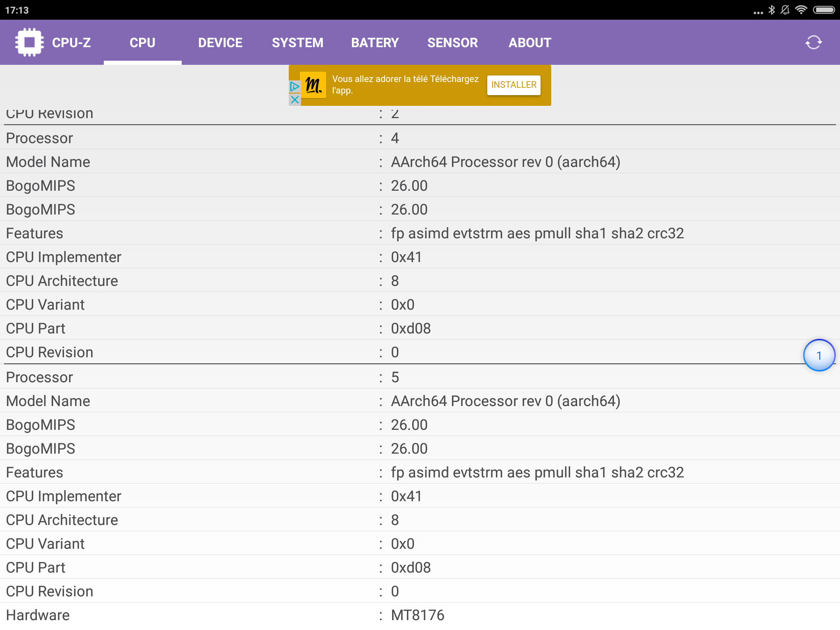
Task: Select the CPU tab
Action: (x=142, y=43)
